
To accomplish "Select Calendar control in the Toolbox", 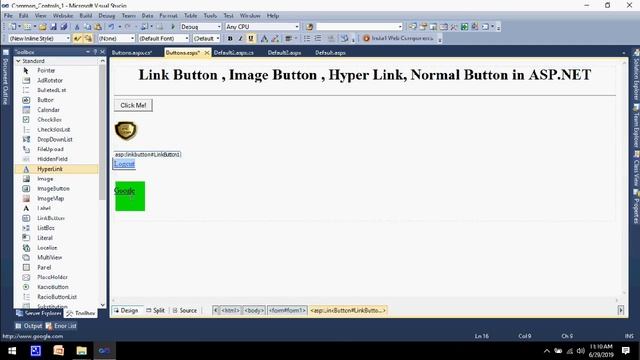I will click(x=56, y=110).
